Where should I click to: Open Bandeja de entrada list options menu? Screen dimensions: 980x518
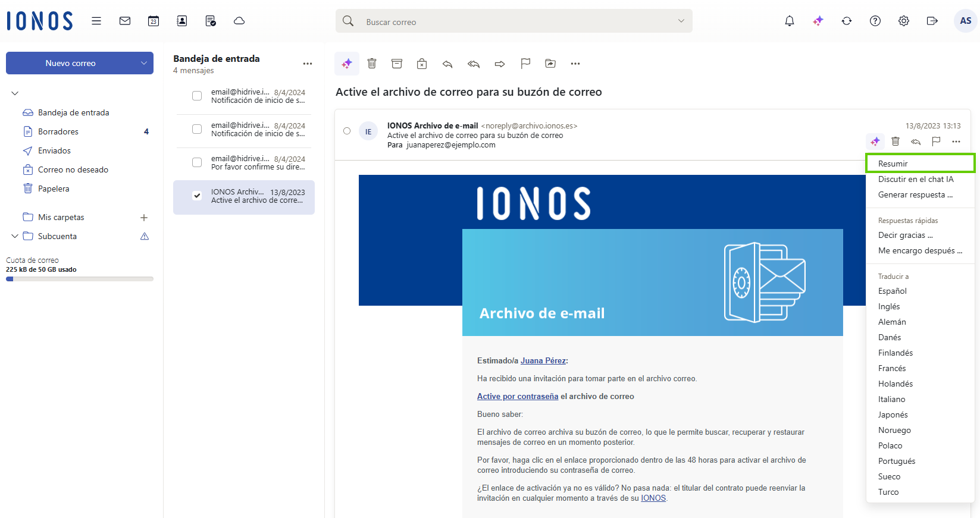click(x=308, y=64)
